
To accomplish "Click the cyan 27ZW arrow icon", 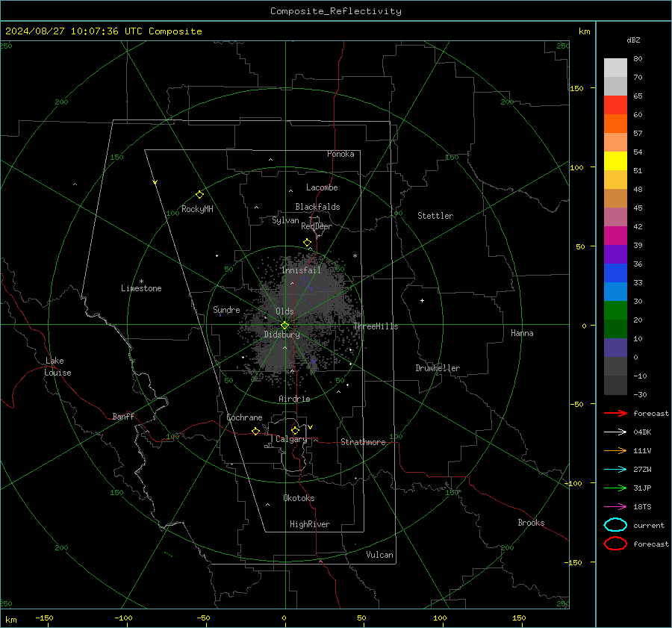I will (x=615, y=470).
